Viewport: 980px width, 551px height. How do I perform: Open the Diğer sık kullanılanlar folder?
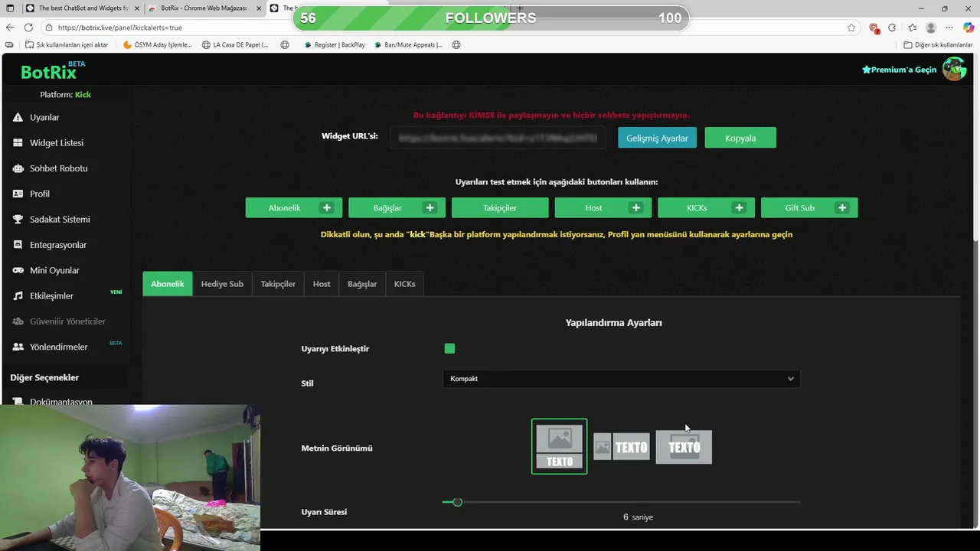(x=938, y=45)
